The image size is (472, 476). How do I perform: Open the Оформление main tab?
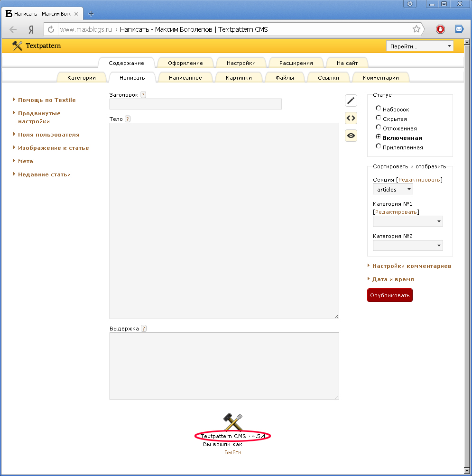click(x=185, y=63)
